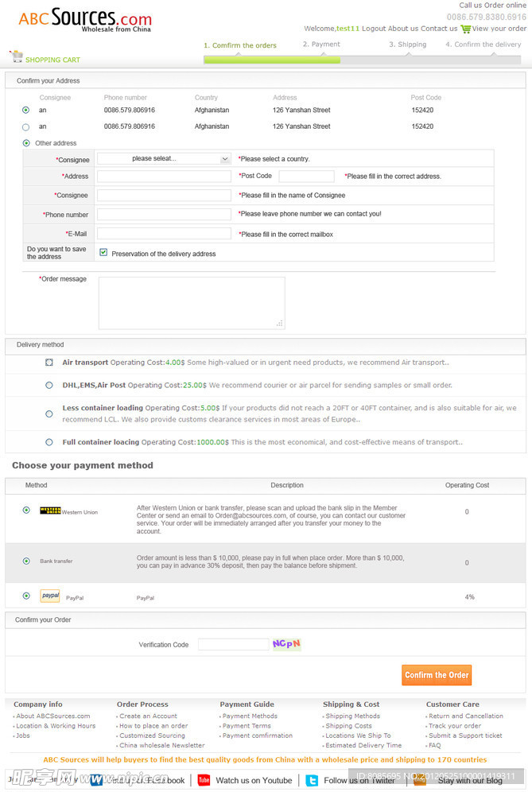This screenshot has width=532, height=792.
Task: Click the captcha verification image
Action: tap(286, 644)
